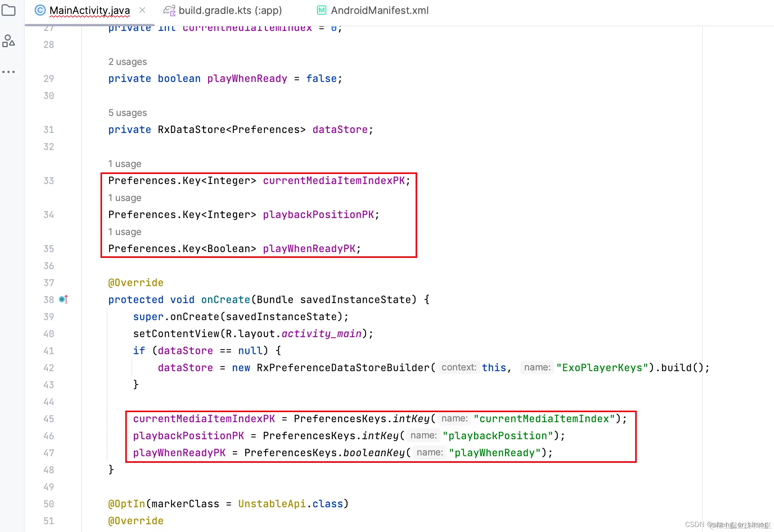Click the "ExoPlayerKeys" string literal
The height and width of the screenshot is (532, 774).
click(x=602, y=368)
